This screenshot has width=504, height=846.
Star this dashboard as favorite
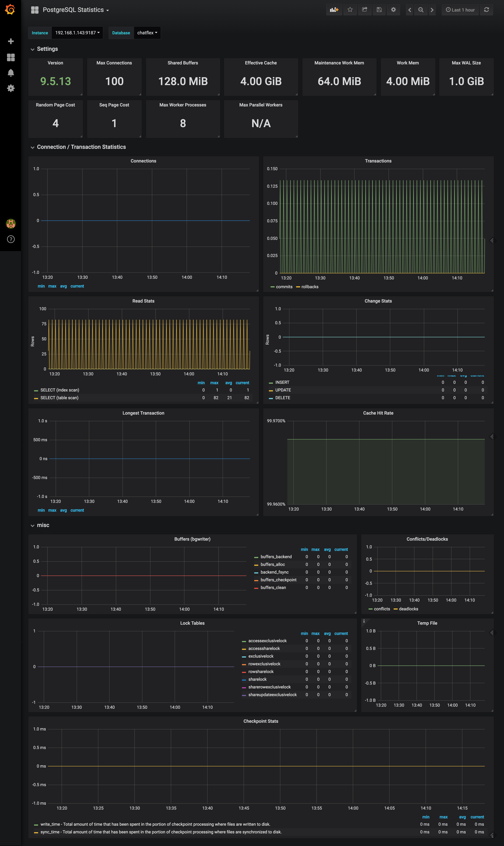coord(350,10)
